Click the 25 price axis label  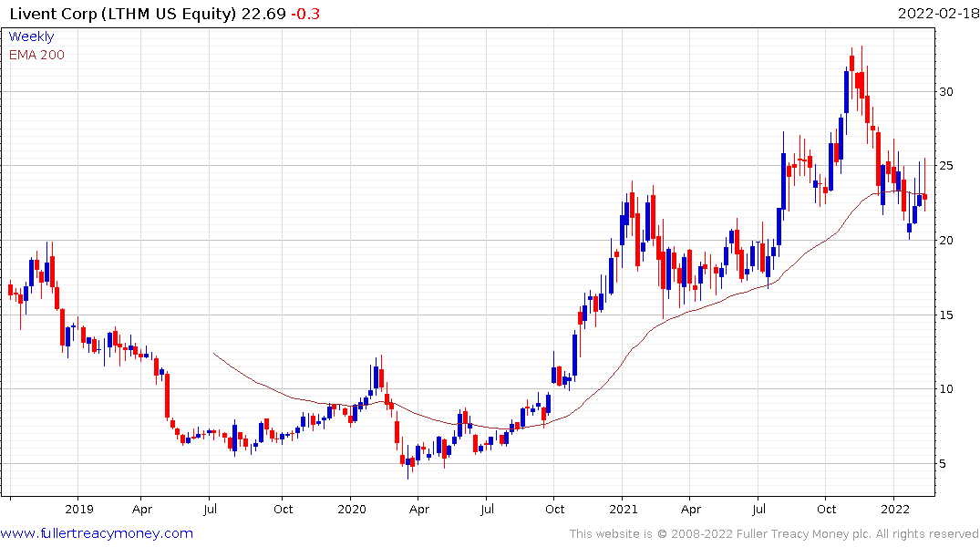[x=946, y=166]
